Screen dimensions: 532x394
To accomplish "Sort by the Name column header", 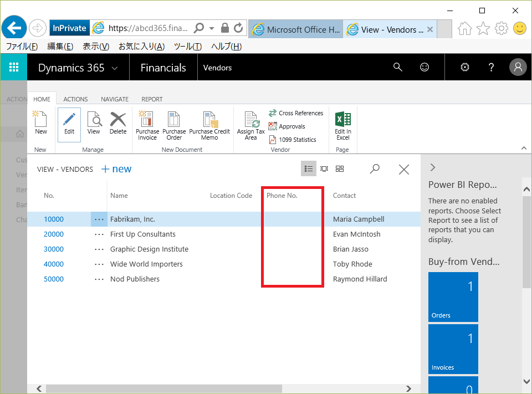I will pos(119,196).
